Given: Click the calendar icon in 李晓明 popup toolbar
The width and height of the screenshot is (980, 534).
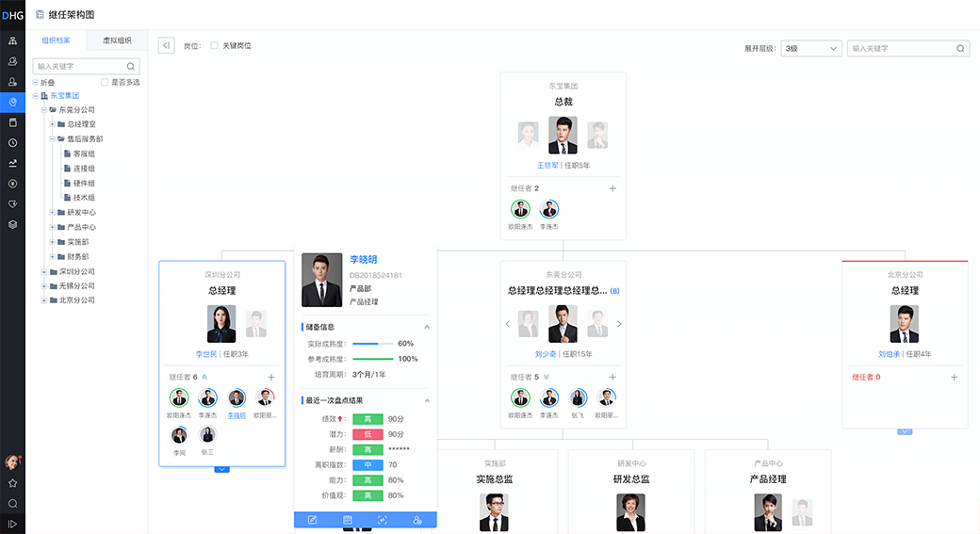Looking at the screenshot, I should (x=348, y=520).
